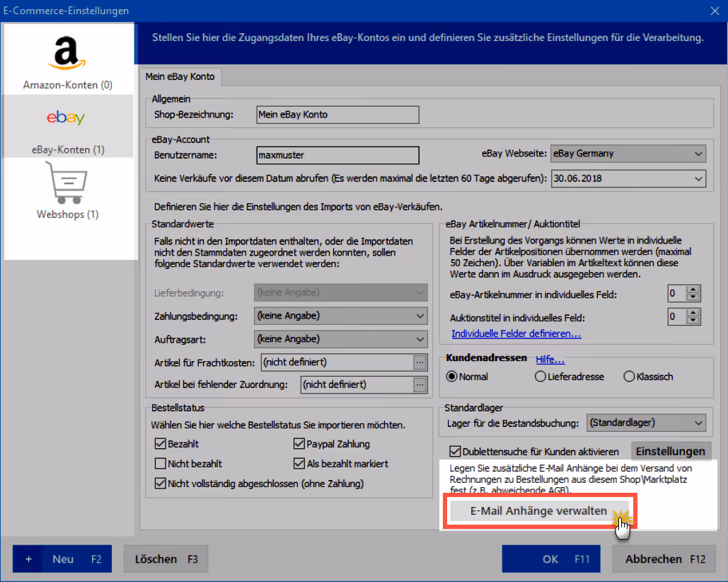This screenshot has width=728, height=582.
Task: Choose Lieferadresse radio option
Action: tap(540, 376)
